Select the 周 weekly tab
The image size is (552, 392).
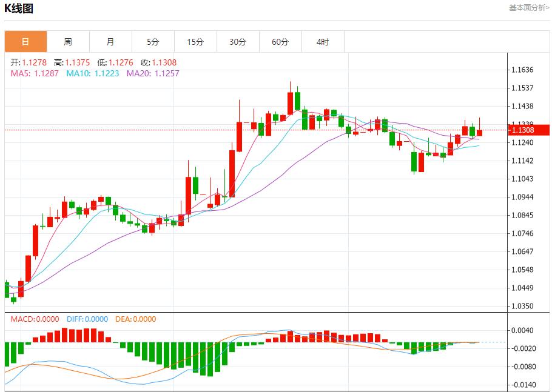tap(68, 42)
